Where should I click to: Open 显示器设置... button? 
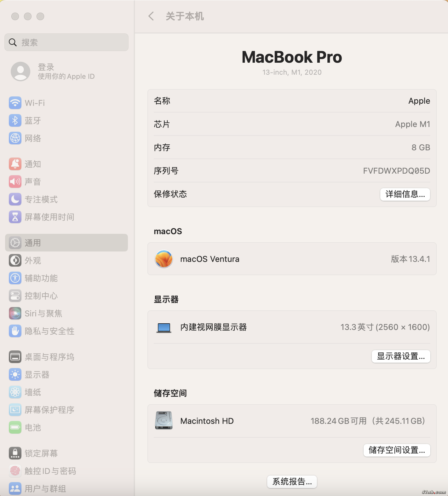pos(401,356)
